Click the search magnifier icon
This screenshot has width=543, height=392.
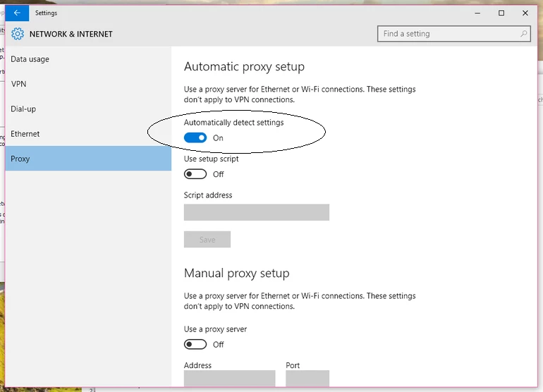pyautogui.click(x=523, y=34)
